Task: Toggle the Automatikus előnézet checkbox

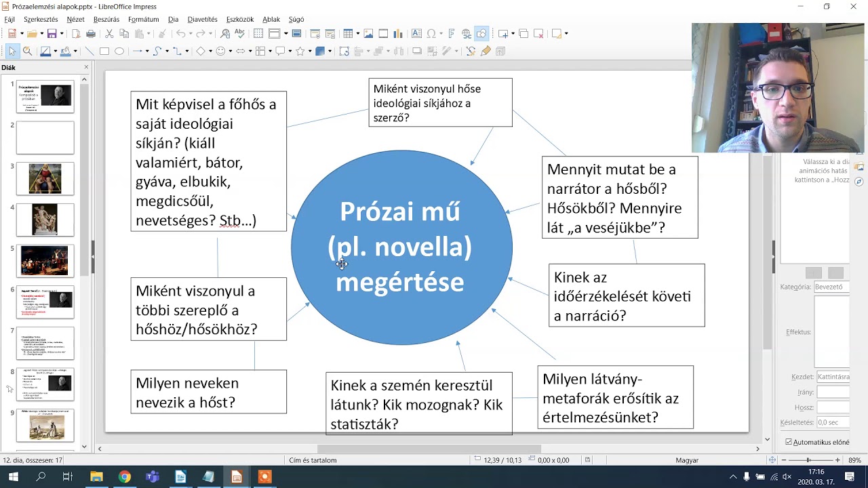Action: click(x=789, y=442)
